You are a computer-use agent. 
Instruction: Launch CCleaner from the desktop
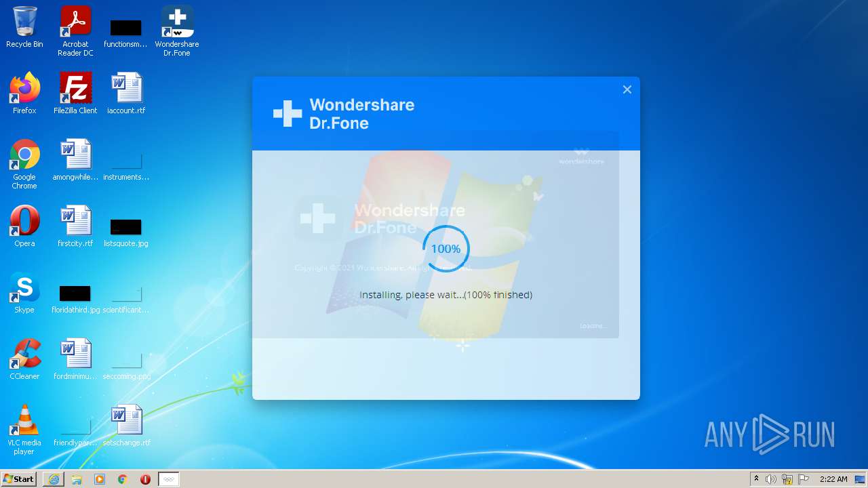[x=24, y=359]
